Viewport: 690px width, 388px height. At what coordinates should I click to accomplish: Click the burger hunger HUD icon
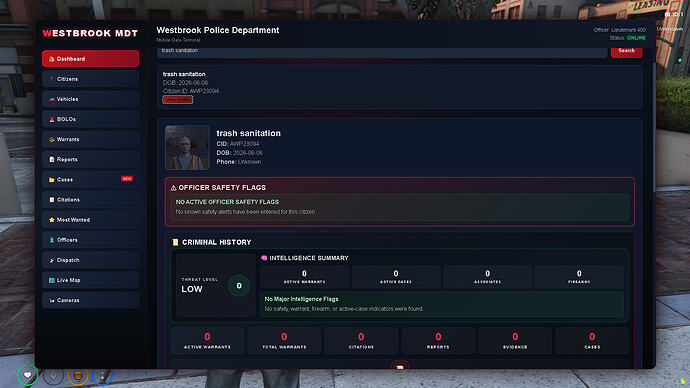(78, 375)
